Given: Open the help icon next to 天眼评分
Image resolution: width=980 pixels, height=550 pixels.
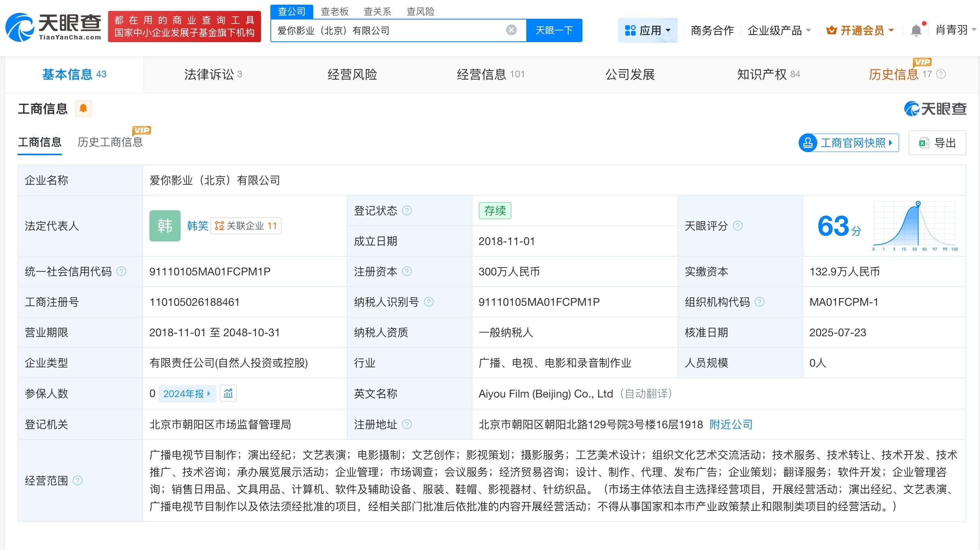Looking at the screenshot, I should pos(737,226).
